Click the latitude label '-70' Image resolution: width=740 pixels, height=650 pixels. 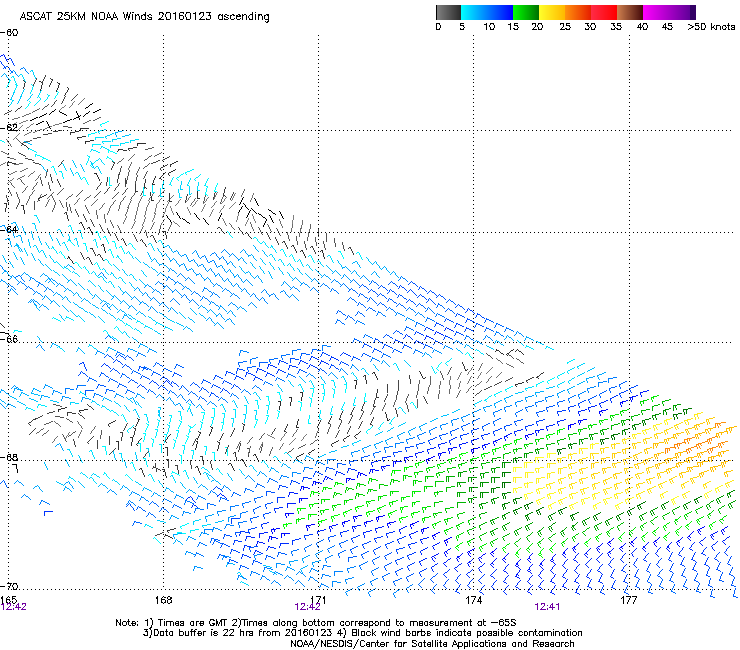(9, 586)
